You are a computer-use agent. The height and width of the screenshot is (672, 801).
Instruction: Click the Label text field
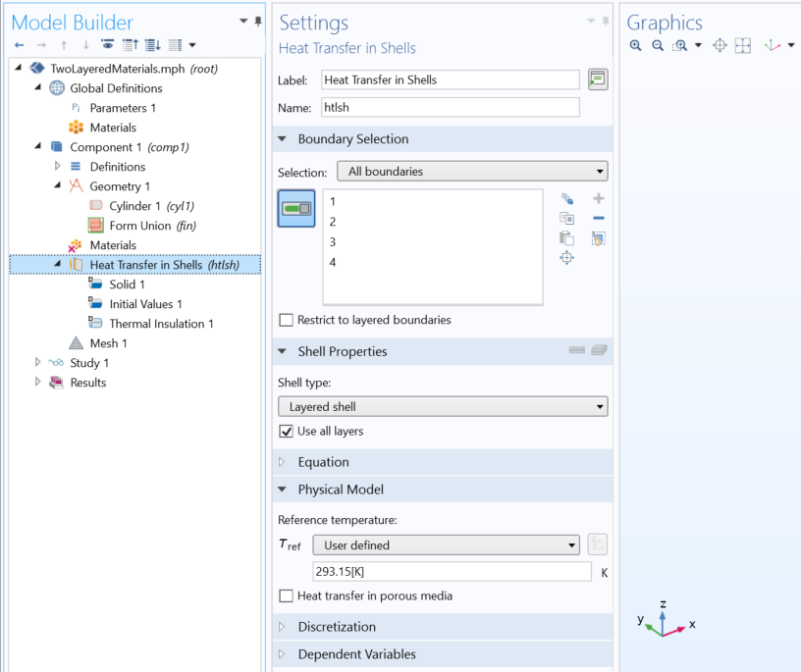[x=451, y=80]
